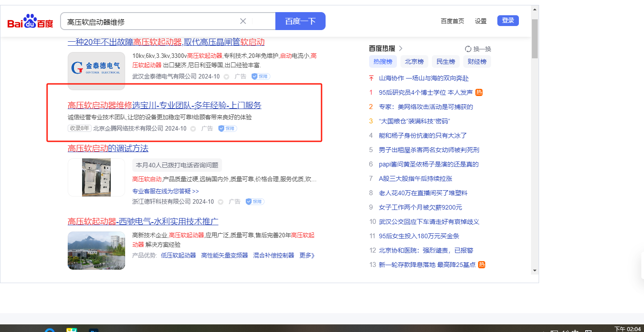Click 保障 badge under 浙江德轩科技 result
644x332 pixels.
coord(255,201)
